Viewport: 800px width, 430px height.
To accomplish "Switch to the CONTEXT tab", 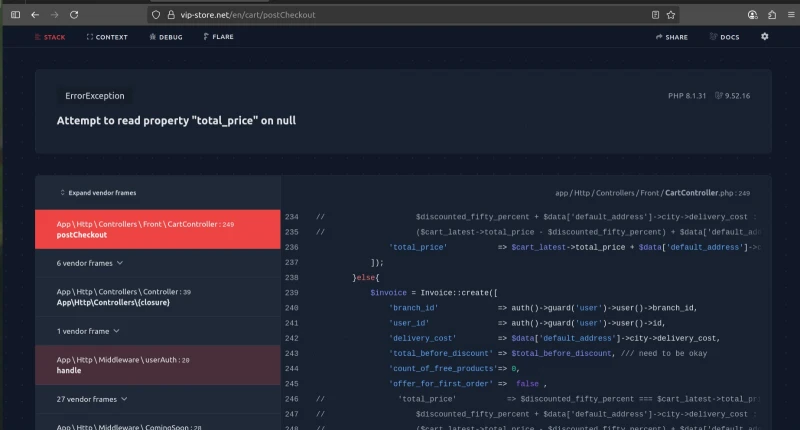I will (107, 37).
